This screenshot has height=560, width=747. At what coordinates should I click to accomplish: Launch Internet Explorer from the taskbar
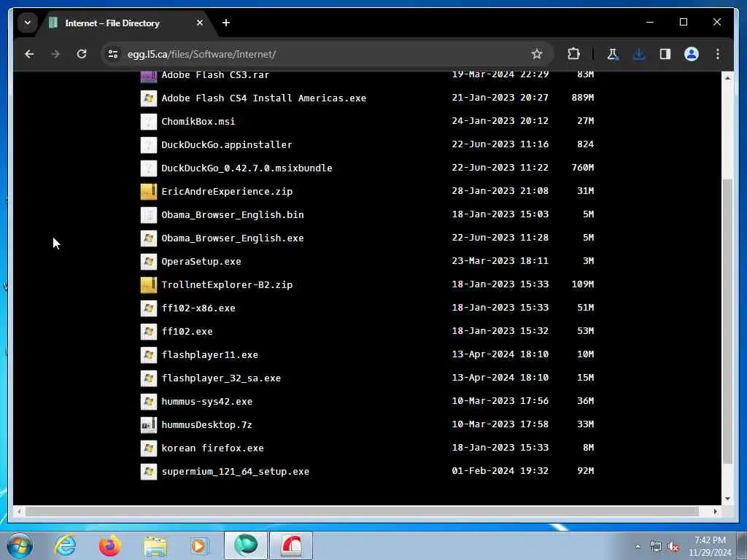click(x=65, y=545)
